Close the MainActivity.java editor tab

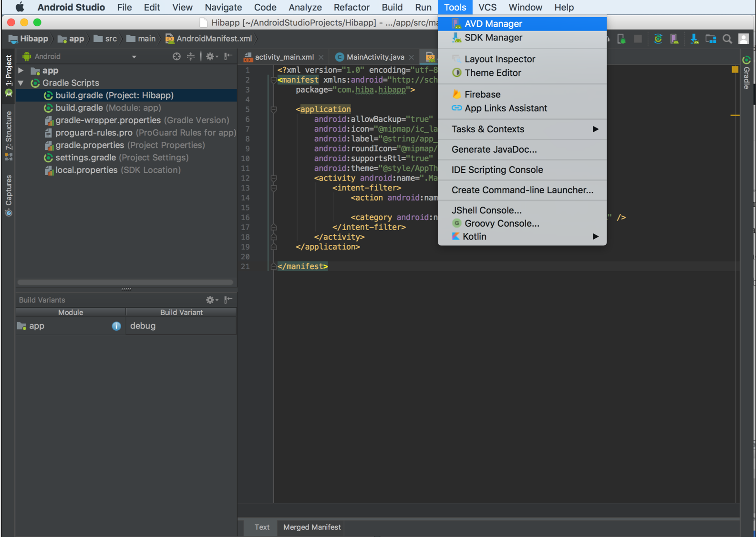click(411, 57)
